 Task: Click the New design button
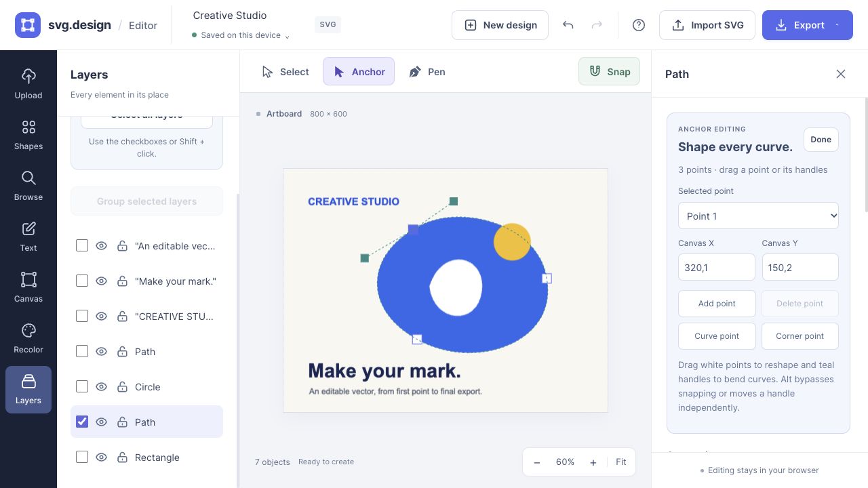tap(500, 25)
